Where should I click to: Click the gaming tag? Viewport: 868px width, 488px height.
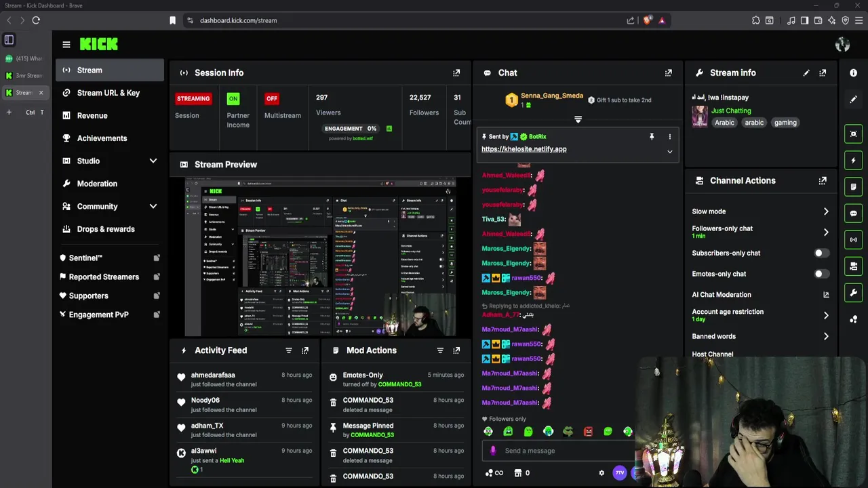coord(785,123)
